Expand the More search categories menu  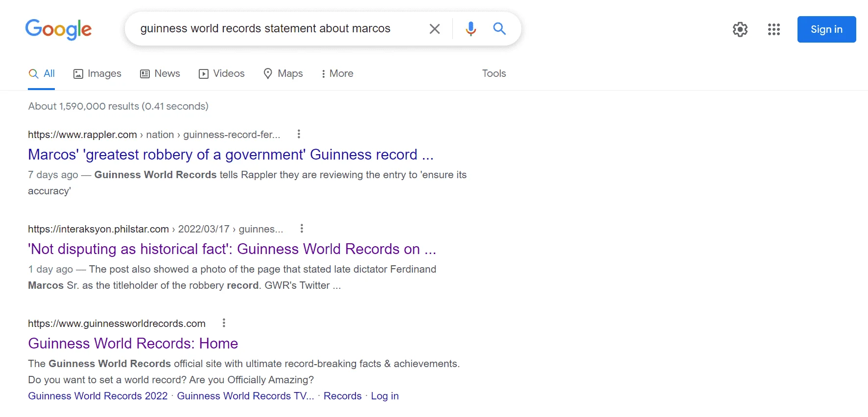pos(337,73)
